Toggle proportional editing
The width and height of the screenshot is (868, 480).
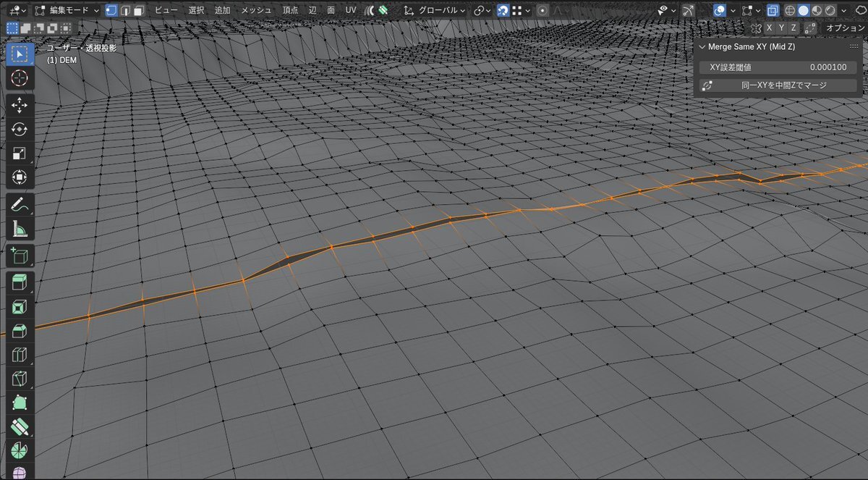542,10
